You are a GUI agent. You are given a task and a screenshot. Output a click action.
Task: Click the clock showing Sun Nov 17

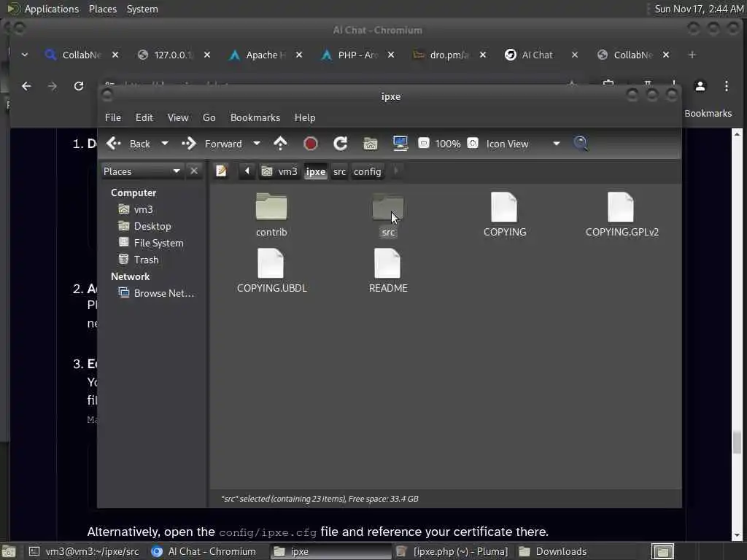click(698, 9)
